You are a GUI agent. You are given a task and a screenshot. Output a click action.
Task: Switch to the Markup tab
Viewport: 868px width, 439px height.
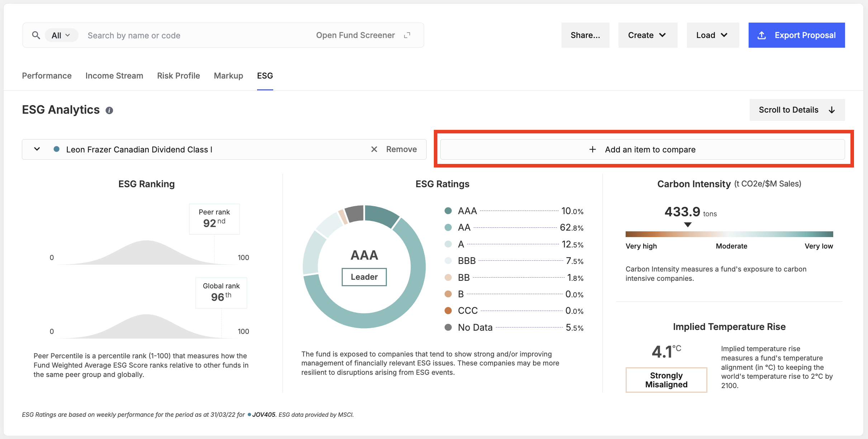(x=228, y=76)
